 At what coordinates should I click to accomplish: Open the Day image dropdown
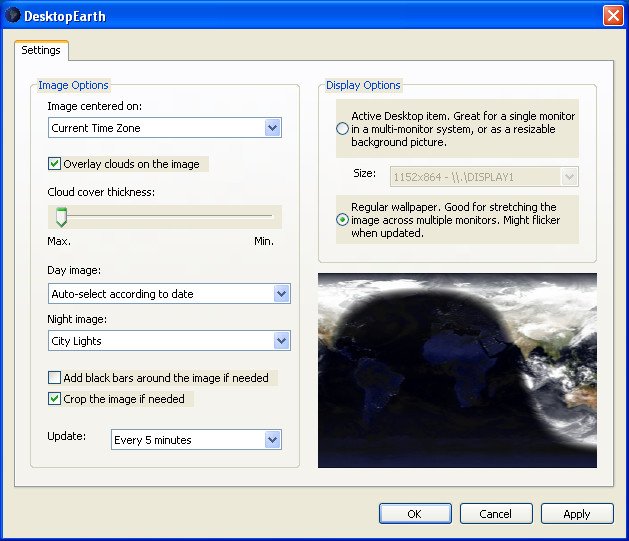(x=169, y=294)
